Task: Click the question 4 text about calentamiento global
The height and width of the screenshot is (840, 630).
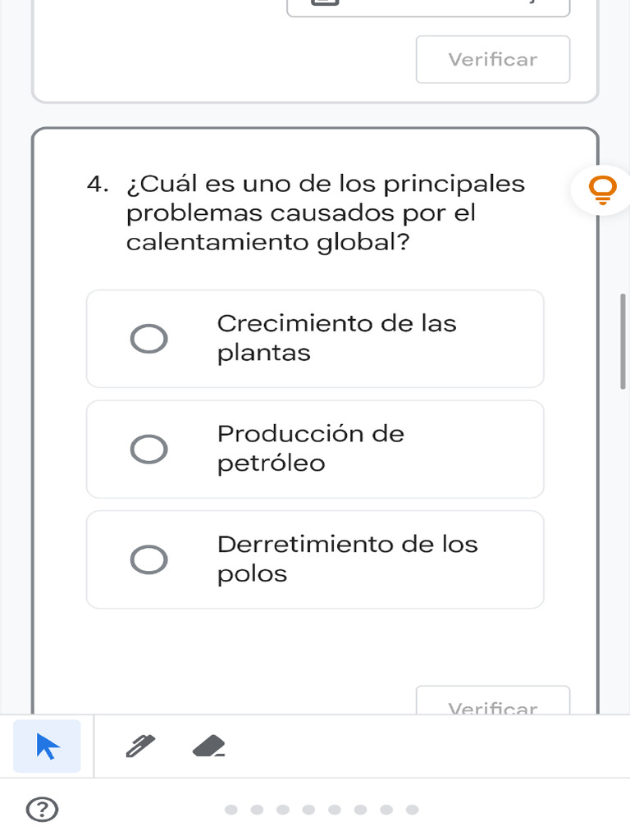Action: [x=325, y=213]
